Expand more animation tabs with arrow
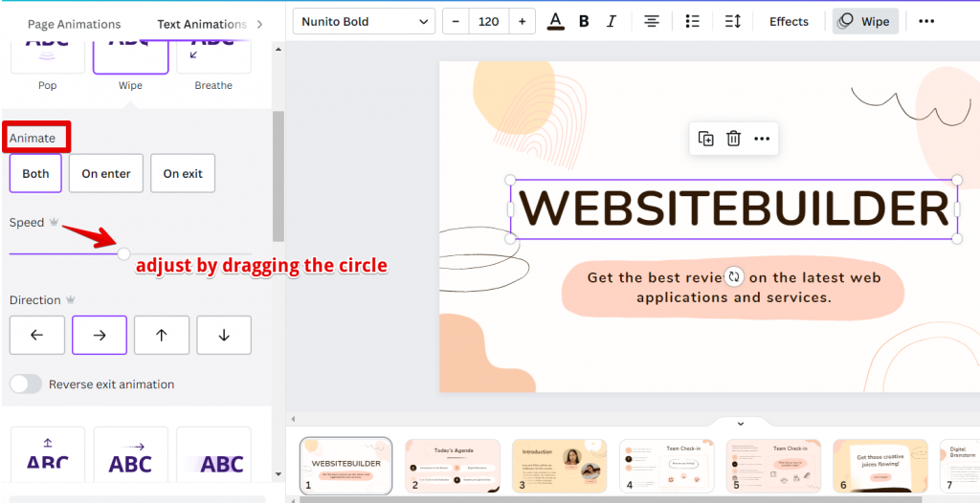 [x=259, y=24]
